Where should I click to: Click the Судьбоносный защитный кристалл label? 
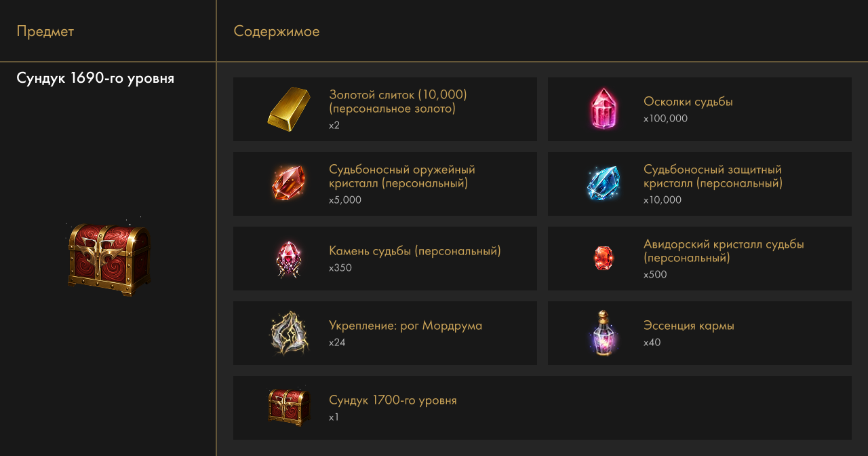click(x=713, y=176)
